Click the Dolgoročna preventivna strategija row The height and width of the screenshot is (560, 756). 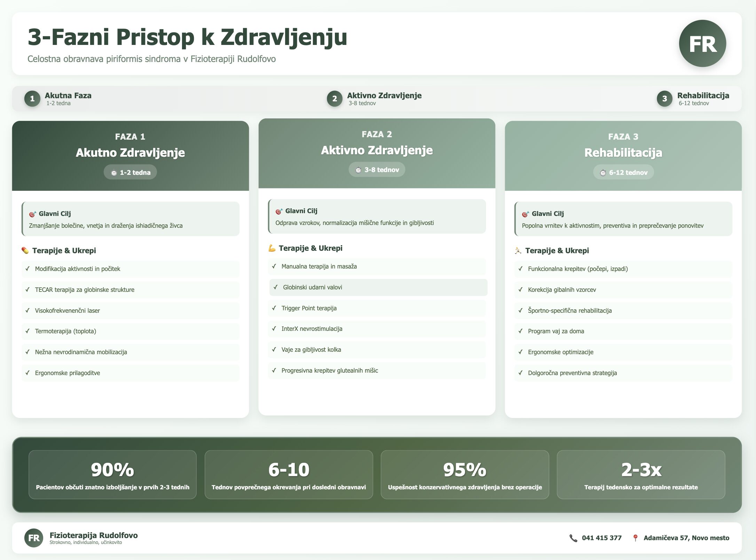click(x=623, y=373)
